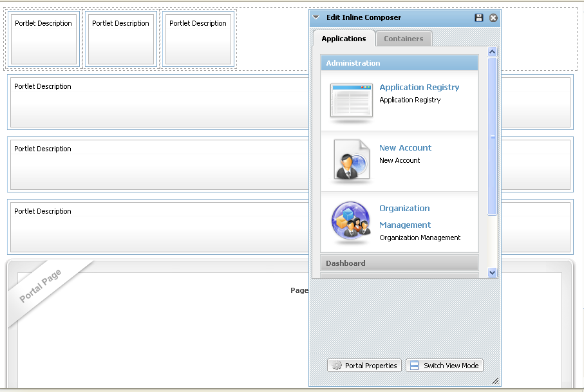
Task: Click the scroll up arrow in applications list
Action: (493, 51)
